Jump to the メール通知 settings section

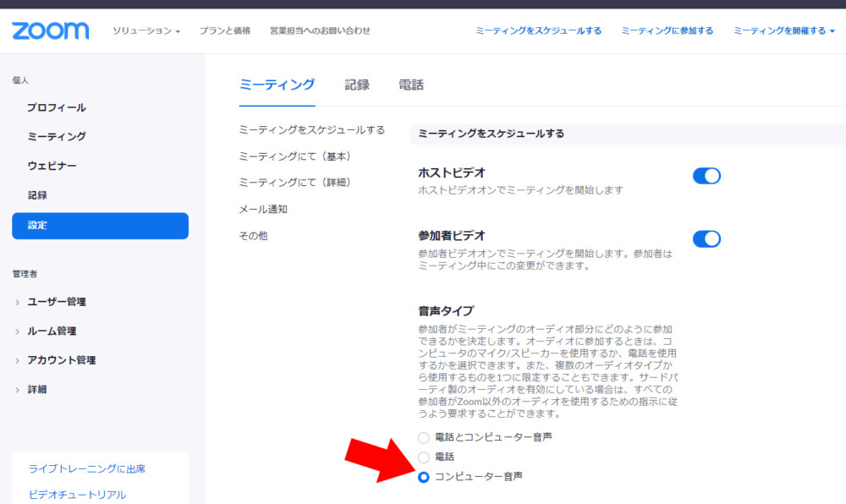pos(263,209)
